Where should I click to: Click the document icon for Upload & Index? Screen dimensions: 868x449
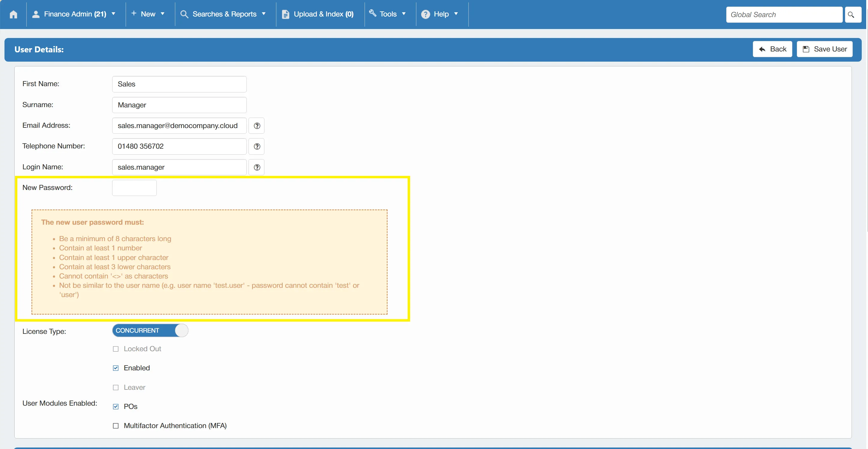click(x=285, y=14)
